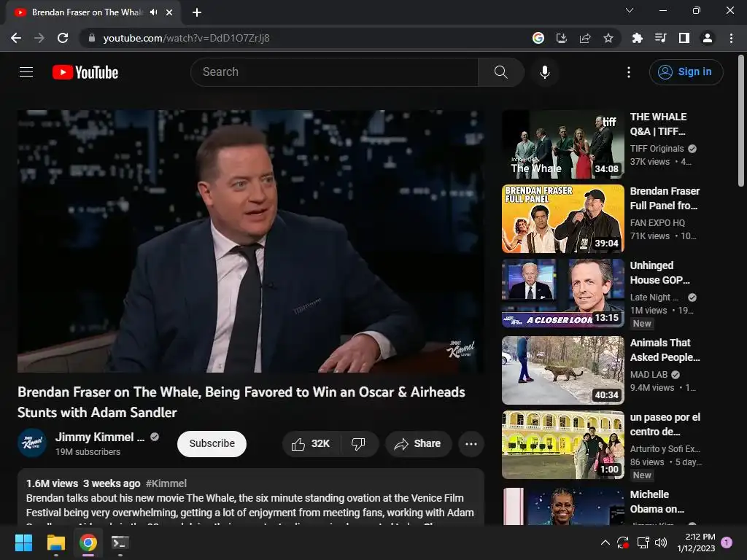Show hidden system tray icons
The height and width of the screenshot is (560, 747).
605,542
